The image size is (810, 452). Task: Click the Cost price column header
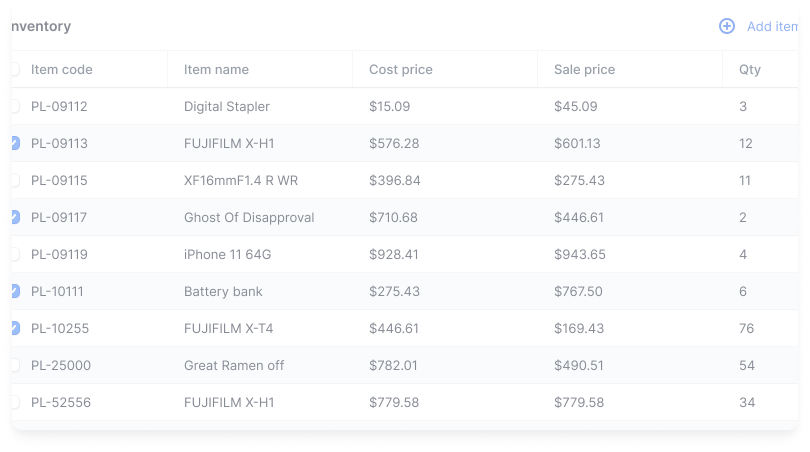(x=400, y=70)
